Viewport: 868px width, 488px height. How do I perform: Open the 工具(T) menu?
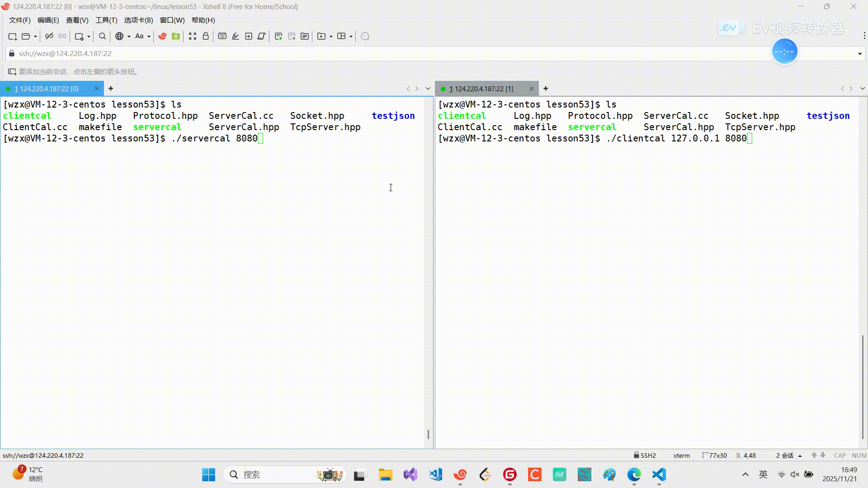pos(106,20)
